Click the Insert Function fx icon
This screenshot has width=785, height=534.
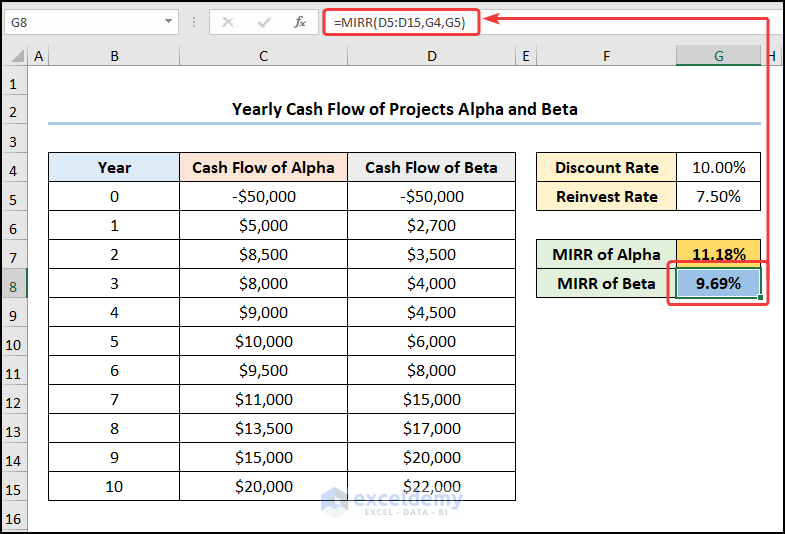coord(299,21)
